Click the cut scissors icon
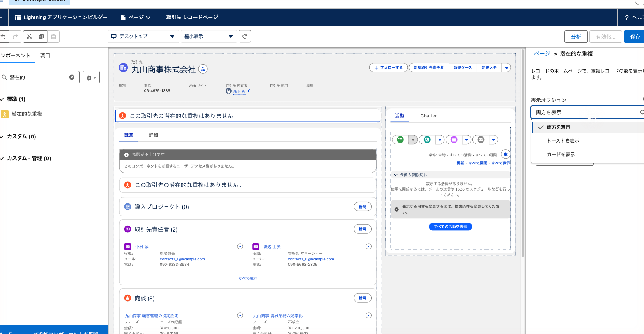The image size is (644, 334). click(x=29, y=37)
